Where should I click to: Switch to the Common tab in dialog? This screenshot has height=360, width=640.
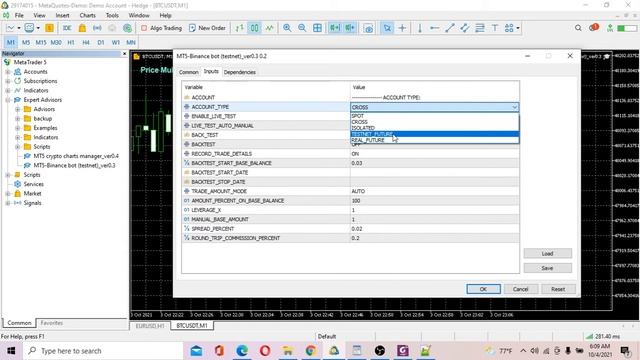[189, 72]
